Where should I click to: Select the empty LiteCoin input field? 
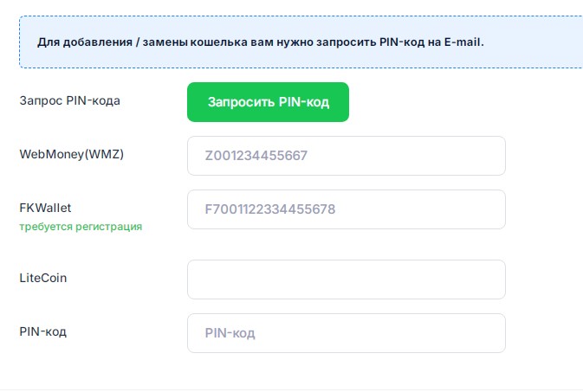[346, 280]
